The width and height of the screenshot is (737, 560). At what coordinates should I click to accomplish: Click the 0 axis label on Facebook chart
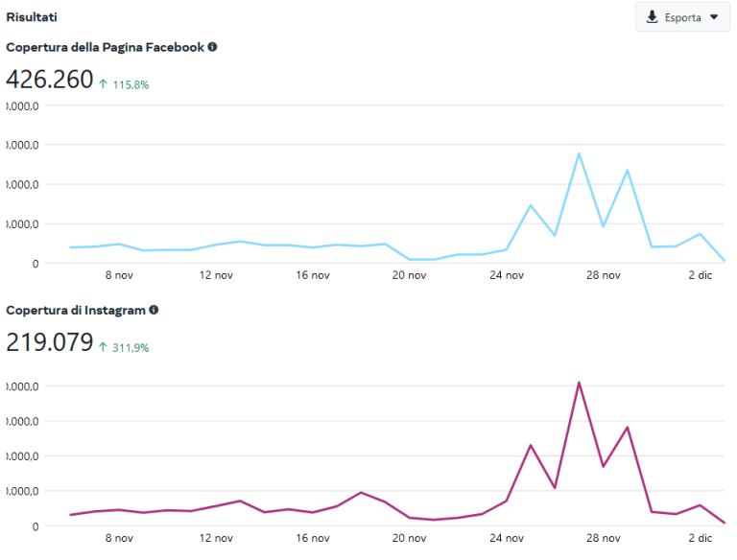[36, 264]
